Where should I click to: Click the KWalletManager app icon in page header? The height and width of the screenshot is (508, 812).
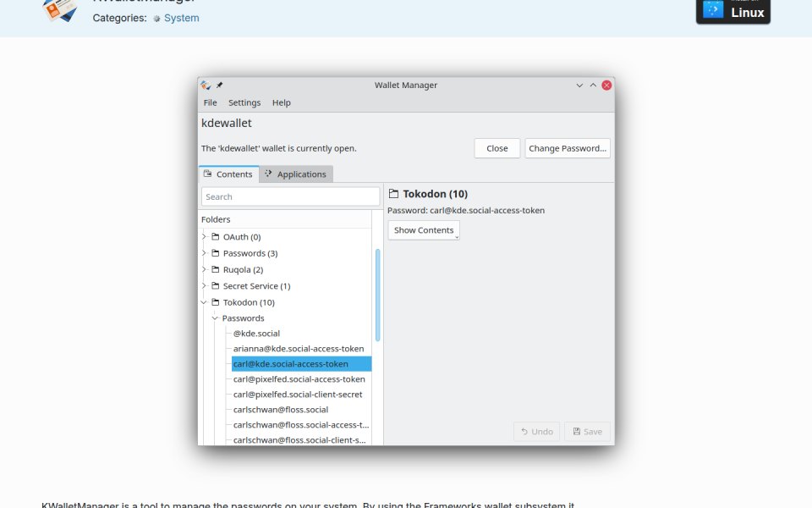click(x=61, y=10)
